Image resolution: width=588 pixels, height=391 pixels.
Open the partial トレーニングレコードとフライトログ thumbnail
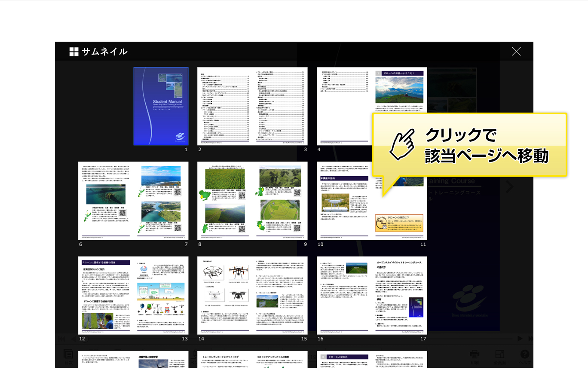tap(225, 359)
